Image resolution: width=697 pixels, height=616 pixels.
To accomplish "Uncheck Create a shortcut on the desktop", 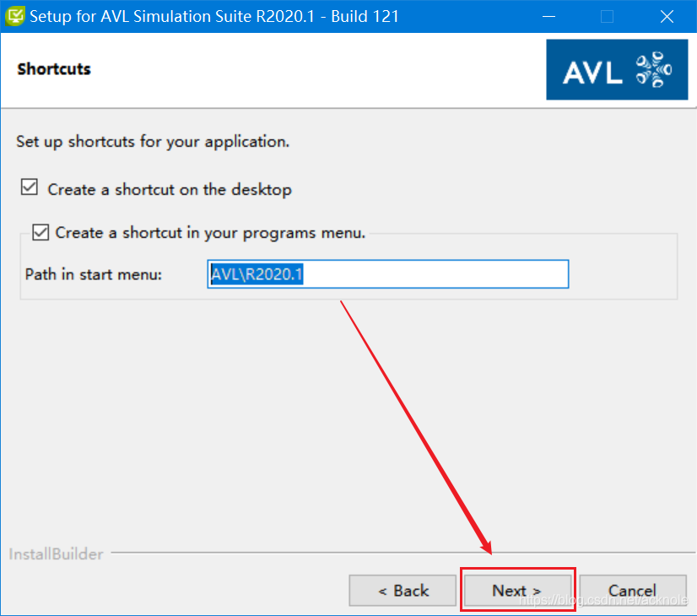I will [30, 187].
